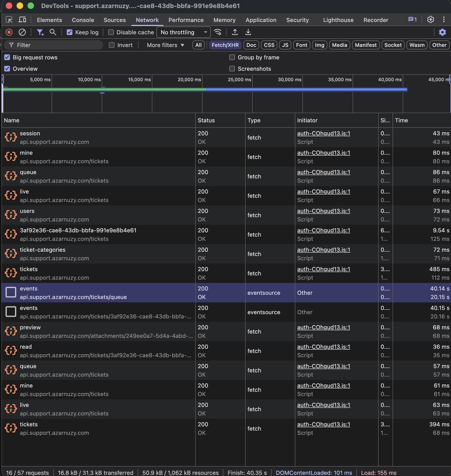Screen dimensions: 451x476
Task: Sort by the Initiator column header
Action: pos(337,120)
